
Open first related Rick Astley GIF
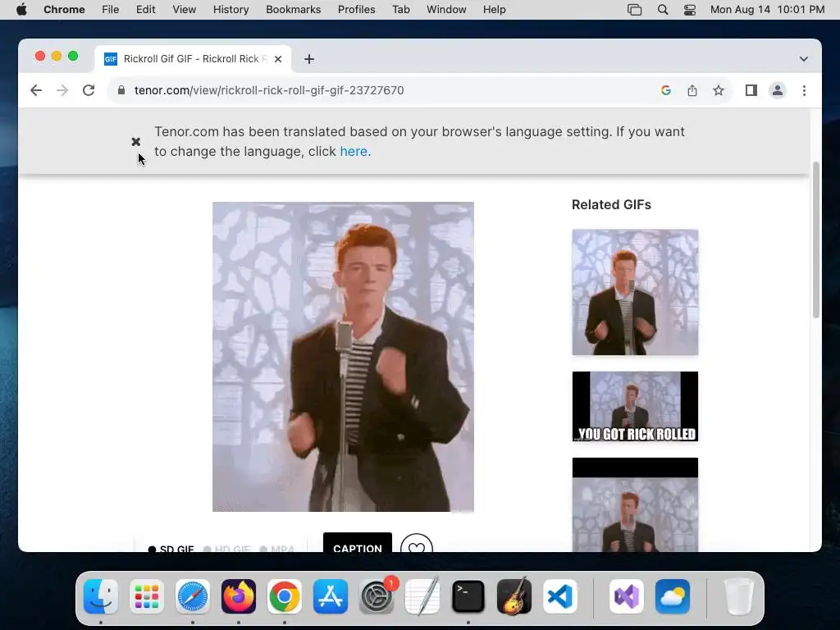click(x=635, y=292)
